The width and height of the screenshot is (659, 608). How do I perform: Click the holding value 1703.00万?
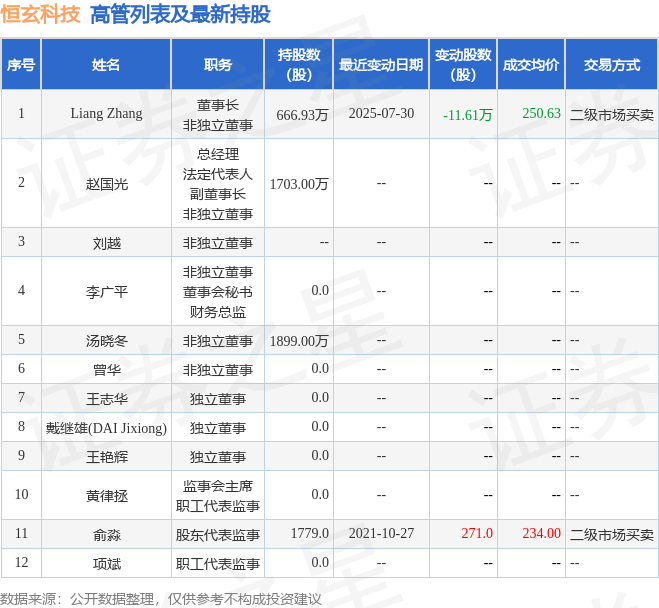point(299,184)
